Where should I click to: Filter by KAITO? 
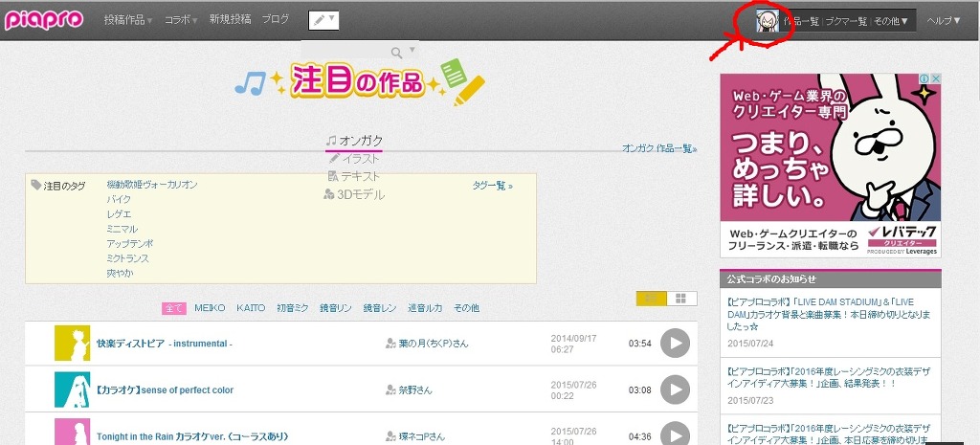(251, 308)
